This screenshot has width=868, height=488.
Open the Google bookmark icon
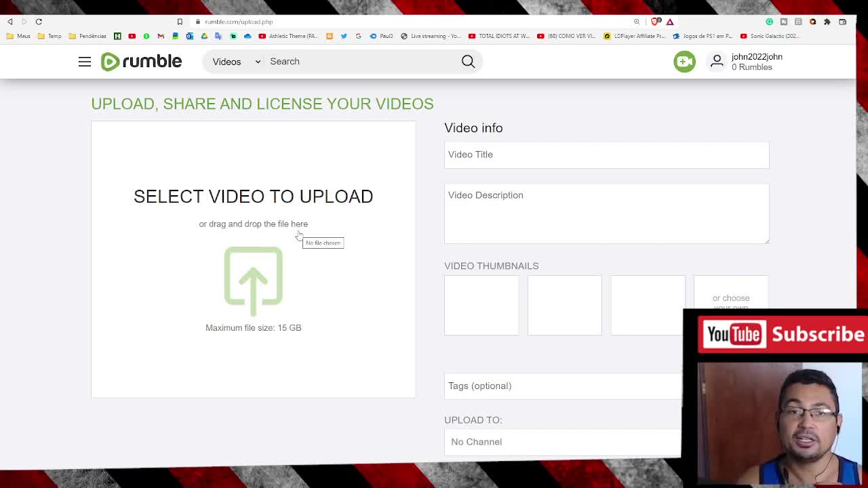(358, 36)
